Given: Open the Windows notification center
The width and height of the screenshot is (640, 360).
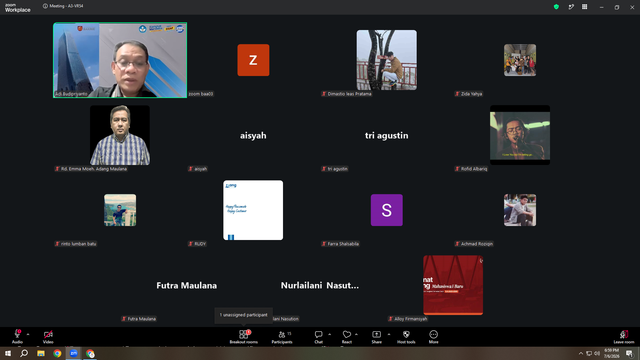Looking at the screenshot, I should [x=629, y=353].
